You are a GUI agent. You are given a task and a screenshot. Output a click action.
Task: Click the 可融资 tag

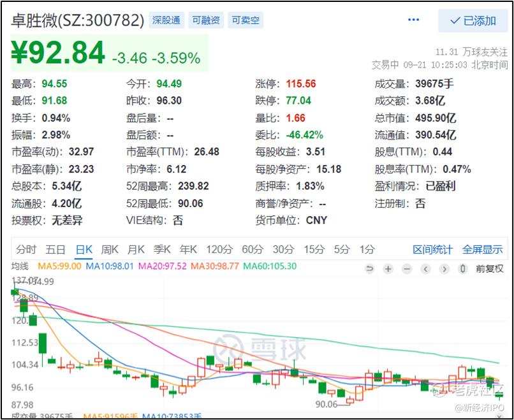[206, 20]
